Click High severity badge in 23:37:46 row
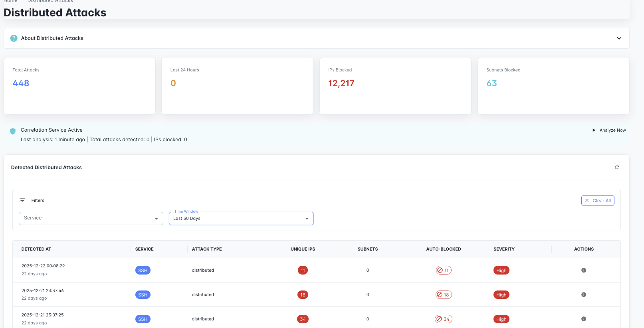Image resolution: width=644 pixels, height=328 pixels. point(501,295)
